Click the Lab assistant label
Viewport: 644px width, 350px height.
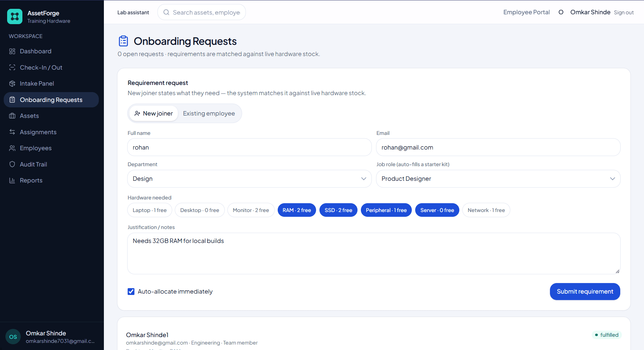[133, 12]
